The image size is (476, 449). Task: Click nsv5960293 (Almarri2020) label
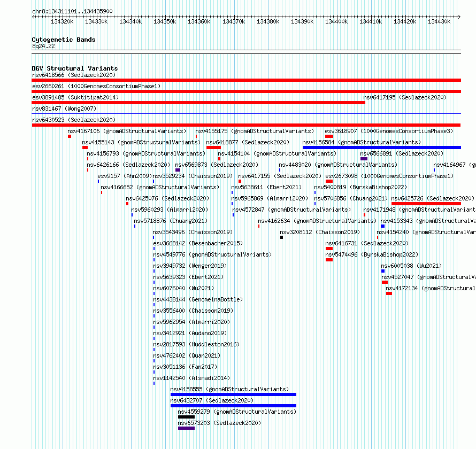pos(170,210)
